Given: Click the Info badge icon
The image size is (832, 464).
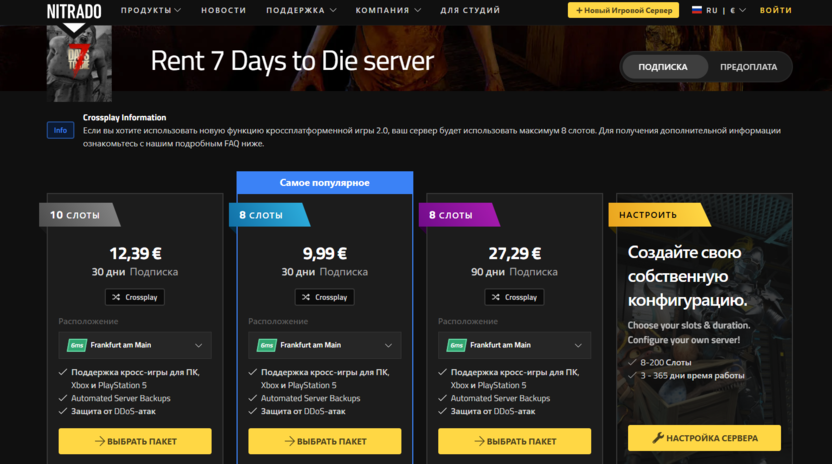Looking at the screenshot, I should coord(60,130).
